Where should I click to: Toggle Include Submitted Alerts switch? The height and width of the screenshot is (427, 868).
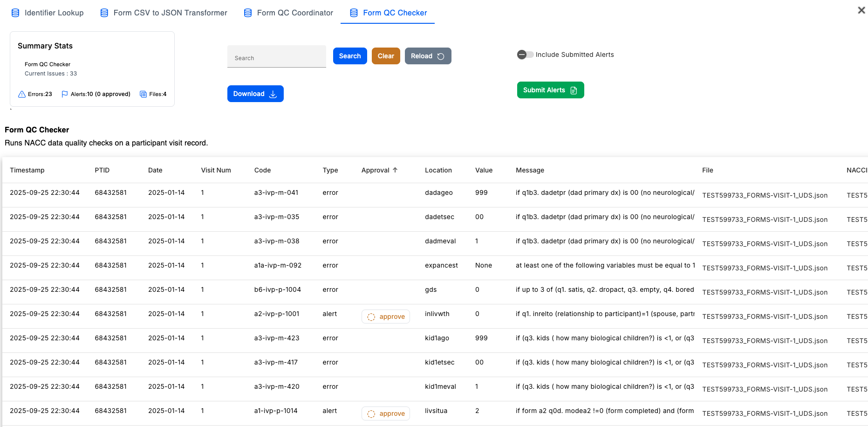point(525,55)
